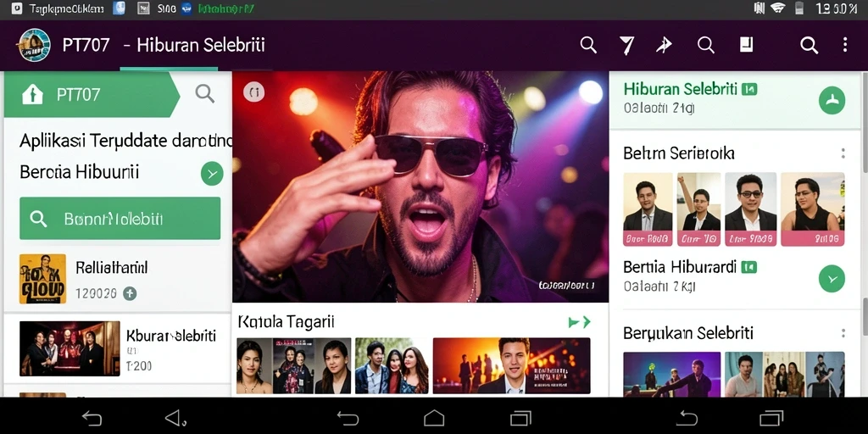Click the share arrow icon in header

[664, 46]
